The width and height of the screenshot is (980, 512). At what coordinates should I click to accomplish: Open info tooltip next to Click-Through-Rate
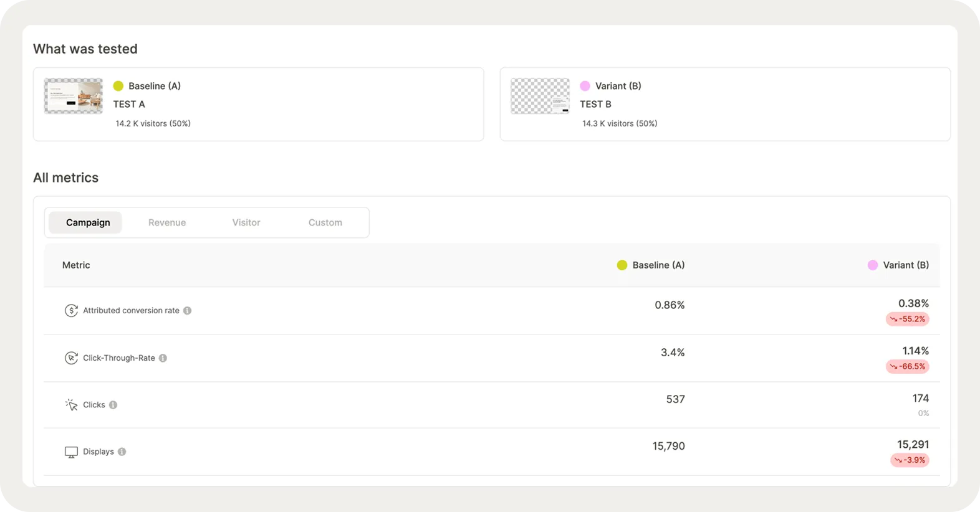(163, 358)
